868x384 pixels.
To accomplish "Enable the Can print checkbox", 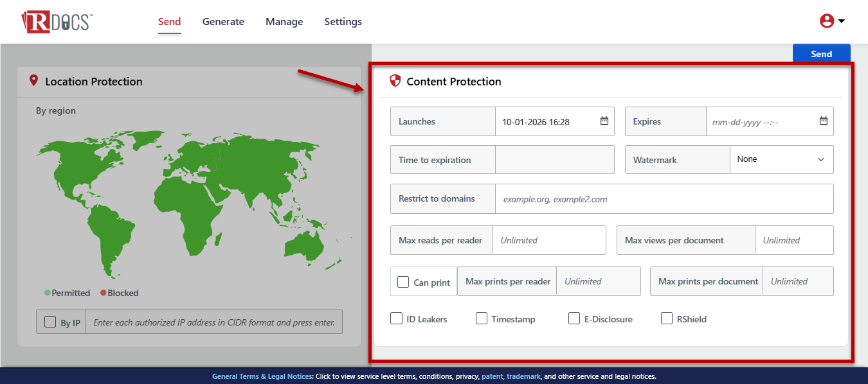I will (403, 282).
